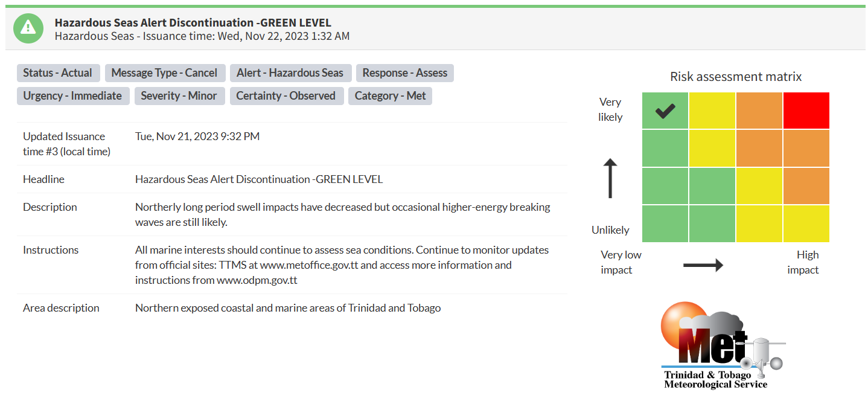Click the 'Very low impact' axis label
Viewport: 868px width, 398px height.
pyautogui.click(x=621, y=262)
